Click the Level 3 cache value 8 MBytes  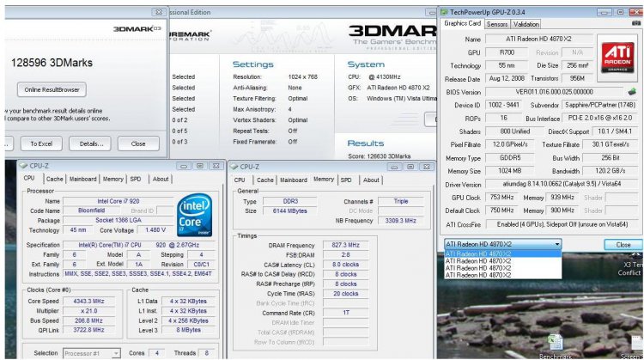(189, 330)
